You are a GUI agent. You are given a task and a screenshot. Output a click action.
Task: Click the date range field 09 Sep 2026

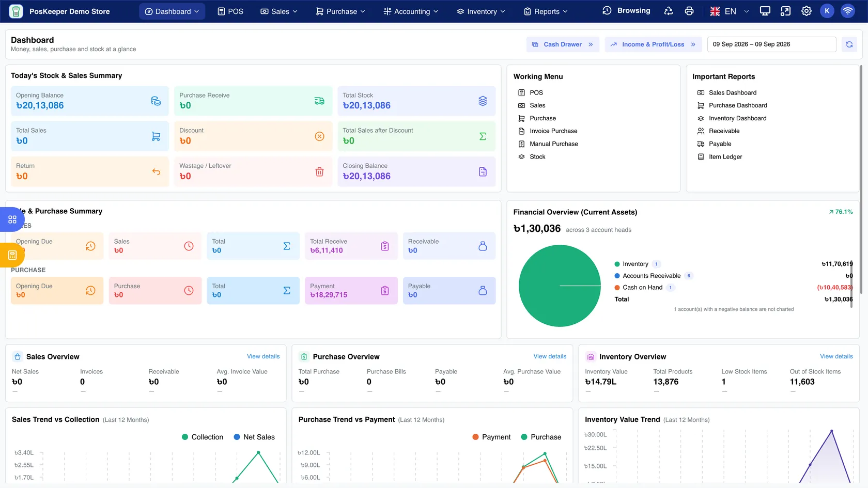pyautogui.click(x=771, y=44)
